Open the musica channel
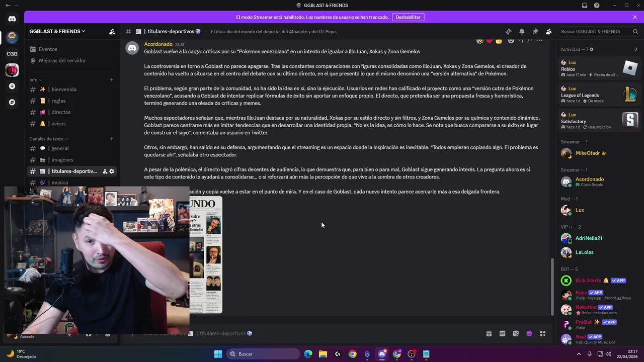This screenshot has height=362, width=644. (x=71, y=183)
